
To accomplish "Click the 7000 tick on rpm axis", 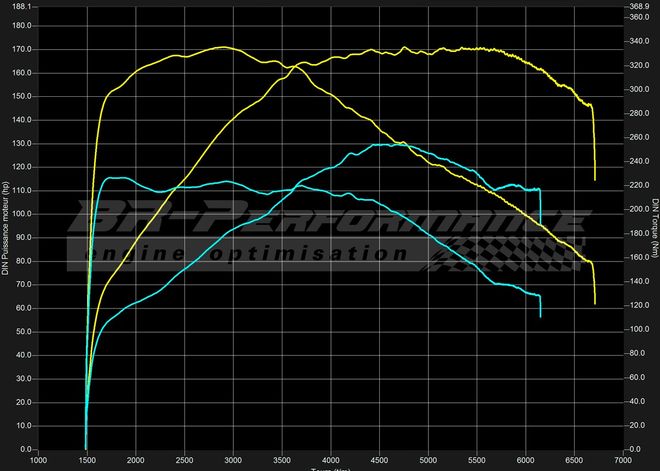I will click(622, 461).
